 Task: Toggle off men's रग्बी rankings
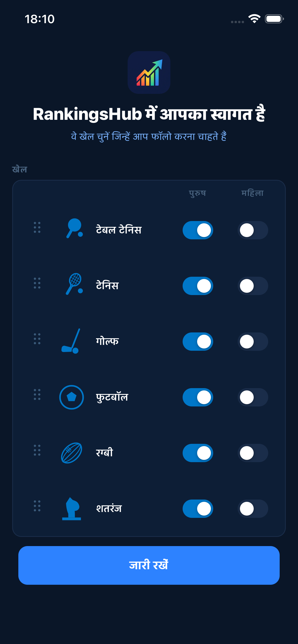coord(198,453)
